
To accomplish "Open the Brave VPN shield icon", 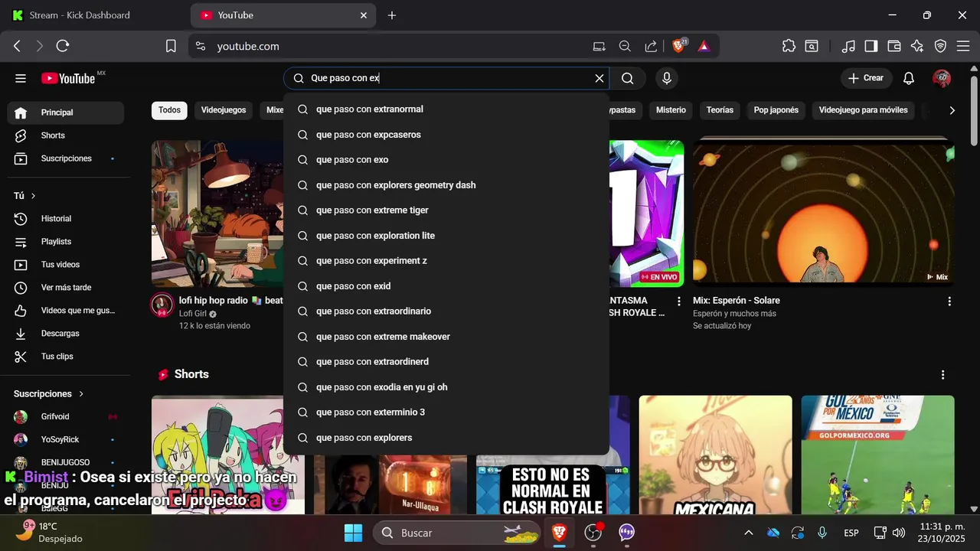I will (940, 46).
